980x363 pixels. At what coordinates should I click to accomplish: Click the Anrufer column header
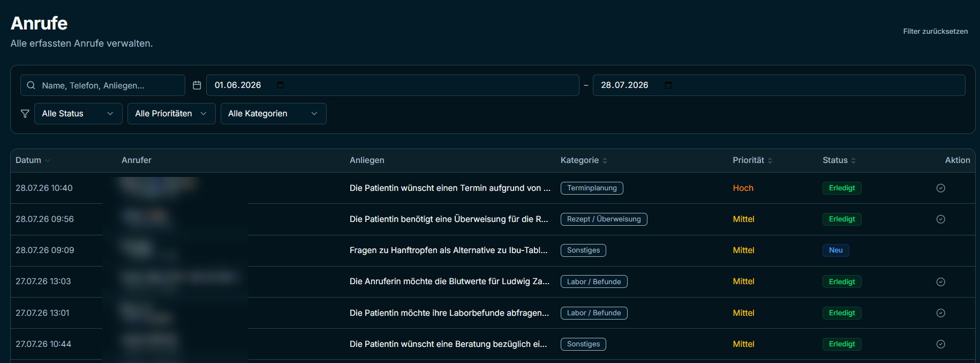coord(137,160)
